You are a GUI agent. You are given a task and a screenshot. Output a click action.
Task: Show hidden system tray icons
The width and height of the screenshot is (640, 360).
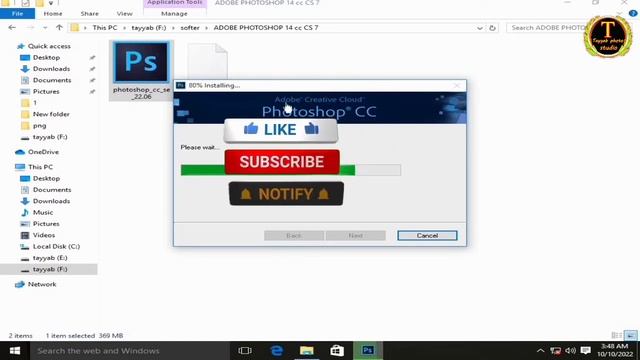pos(540,351)
